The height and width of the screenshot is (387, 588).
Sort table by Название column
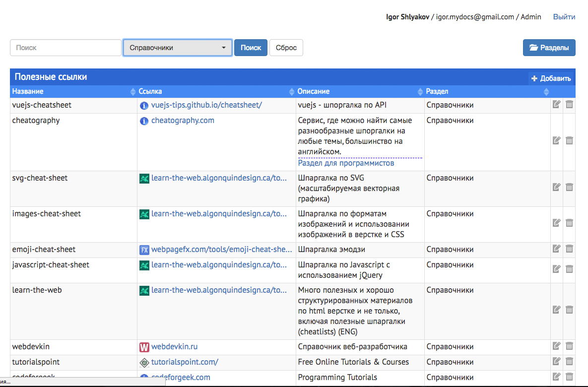coord(132,92)
